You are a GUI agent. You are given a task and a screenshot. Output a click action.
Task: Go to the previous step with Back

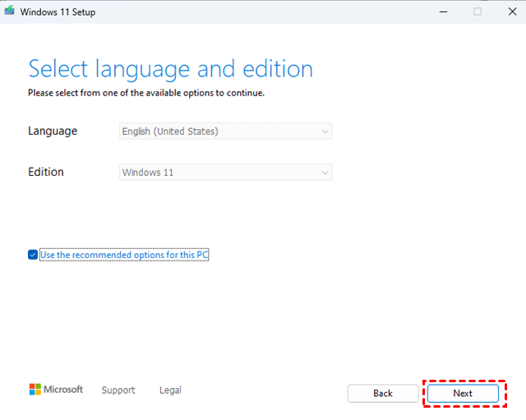[383, 394]
